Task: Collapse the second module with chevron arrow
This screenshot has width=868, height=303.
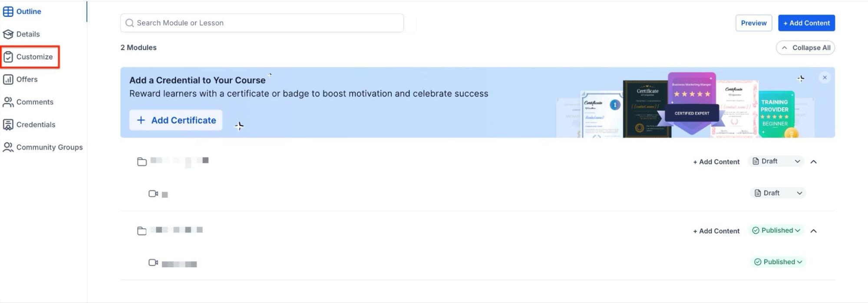Action: point(813,231)
